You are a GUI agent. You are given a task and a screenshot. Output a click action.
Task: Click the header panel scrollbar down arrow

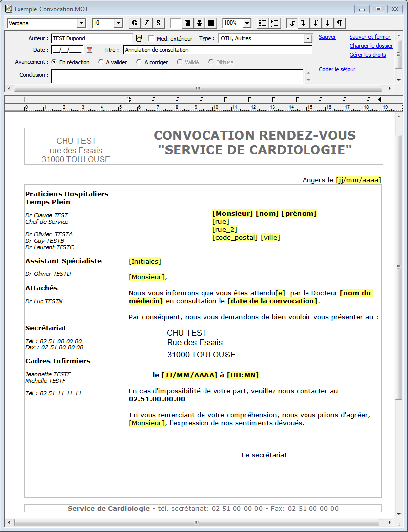click(x=399, y=80)
